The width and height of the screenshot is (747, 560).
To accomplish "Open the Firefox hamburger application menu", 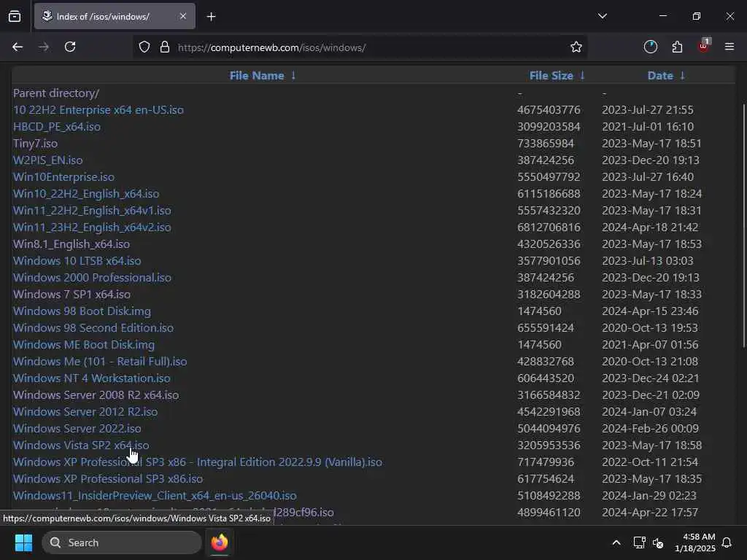I will pos(729,47).
